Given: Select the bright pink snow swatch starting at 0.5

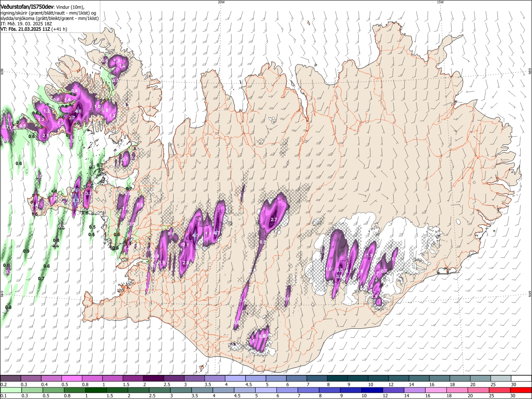Looking at the screenshot, I should (x=72, y=379).
